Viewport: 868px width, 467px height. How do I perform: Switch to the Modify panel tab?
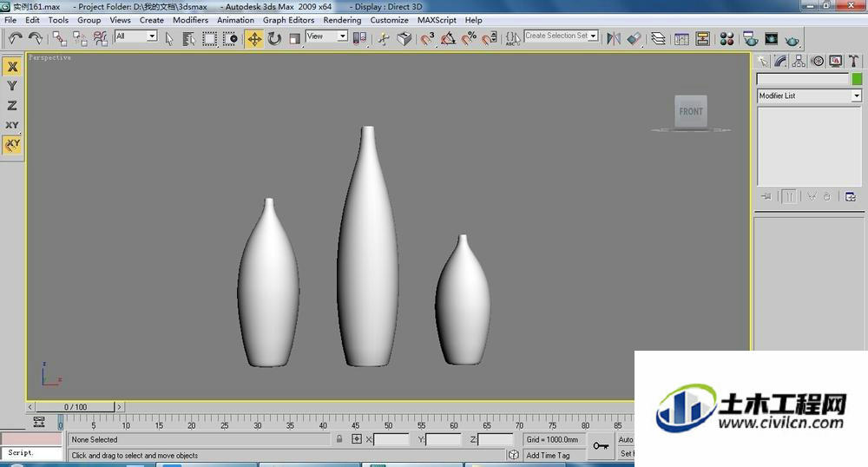pyautogui.click(x=780, y=62)
